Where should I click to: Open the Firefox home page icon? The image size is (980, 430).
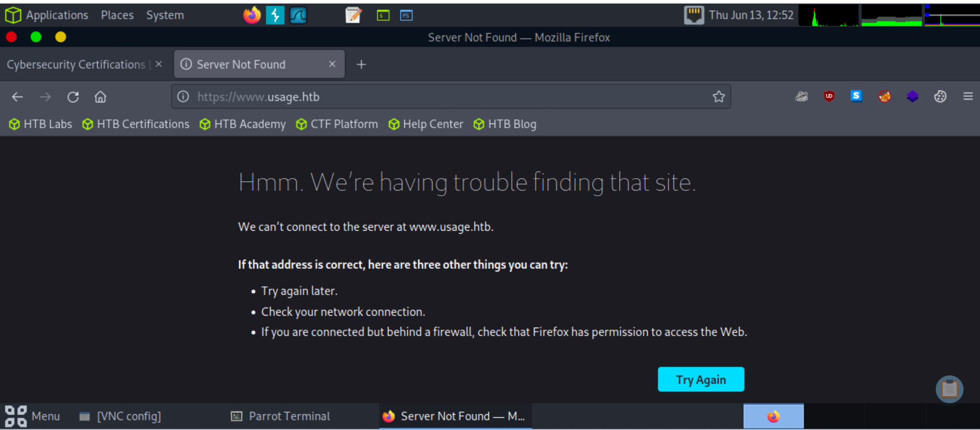pyautogui.click(x=100, y=97)
